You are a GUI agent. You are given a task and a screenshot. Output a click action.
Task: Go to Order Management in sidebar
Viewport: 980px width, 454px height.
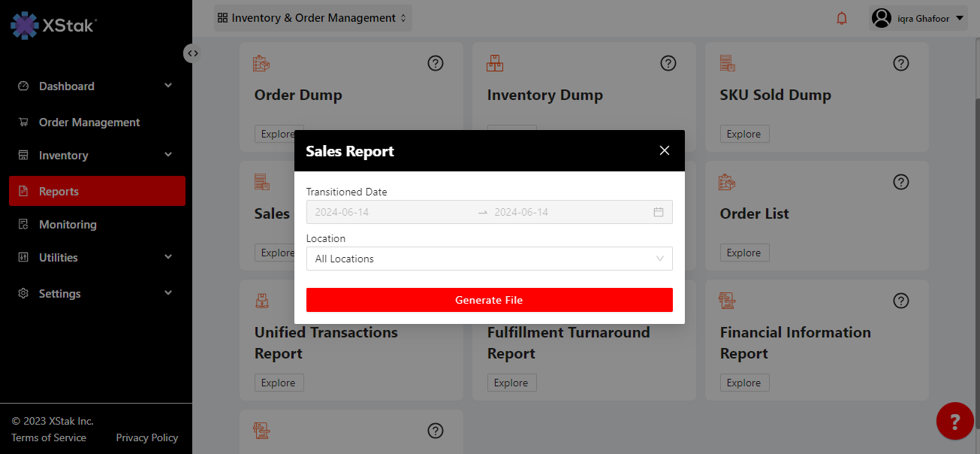(x=89, y=123)
